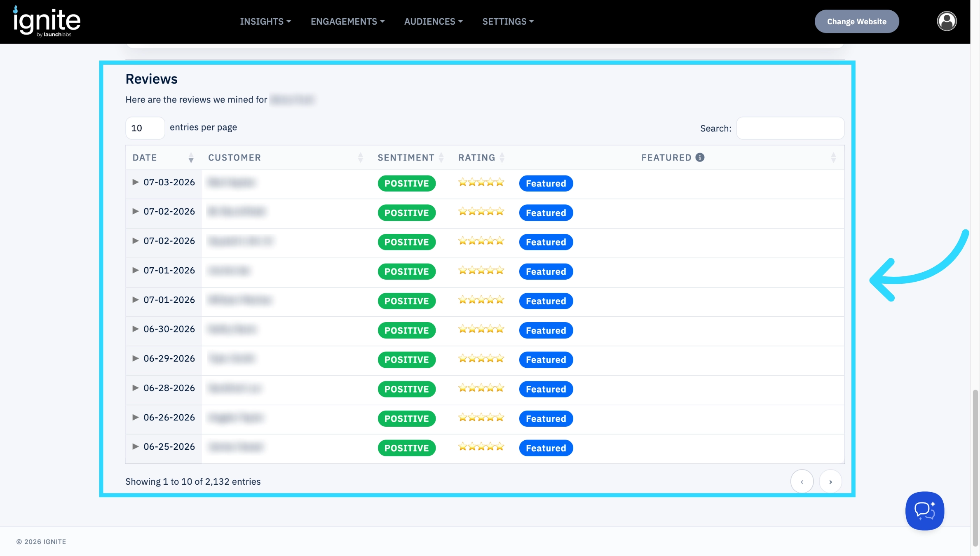Click the POSITIVE badge in the 06-28-2026 row
This screenshot has height=556, width=980.
pyautogui.click(x=406, y=389)
